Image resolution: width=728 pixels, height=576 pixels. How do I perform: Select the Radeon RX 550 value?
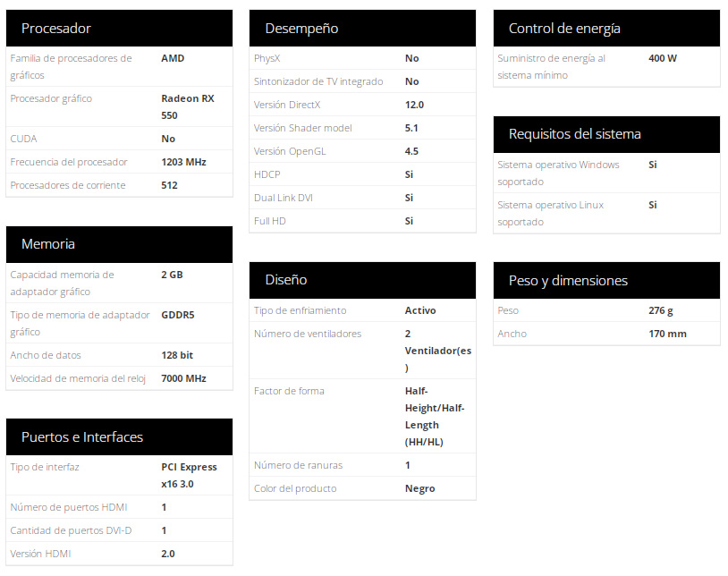click(188, 106)
